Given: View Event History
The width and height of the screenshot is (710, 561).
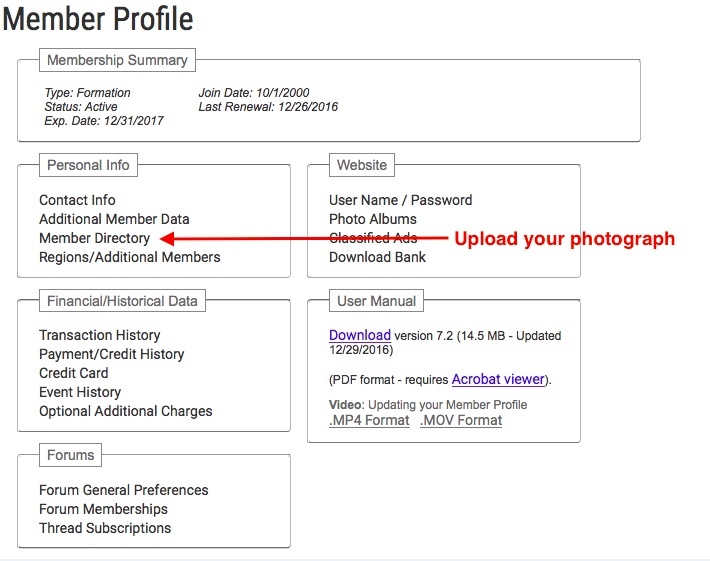Looking at the screenshot, I should pos(80,392).
